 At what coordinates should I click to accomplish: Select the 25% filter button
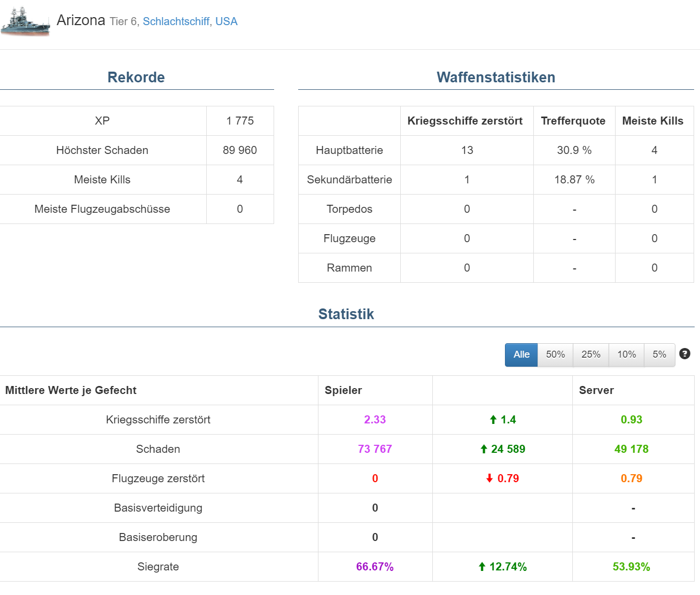(591, 355)
